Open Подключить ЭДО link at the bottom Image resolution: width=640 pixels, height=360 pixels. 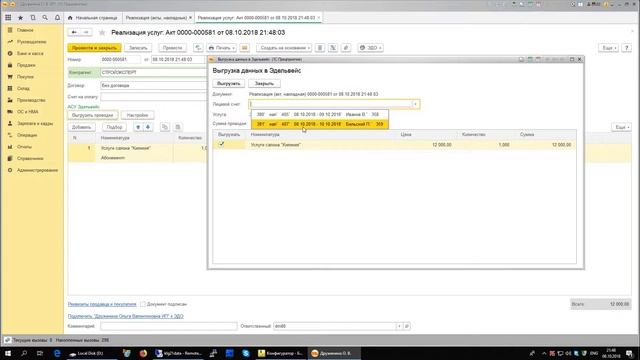(126, 316)
